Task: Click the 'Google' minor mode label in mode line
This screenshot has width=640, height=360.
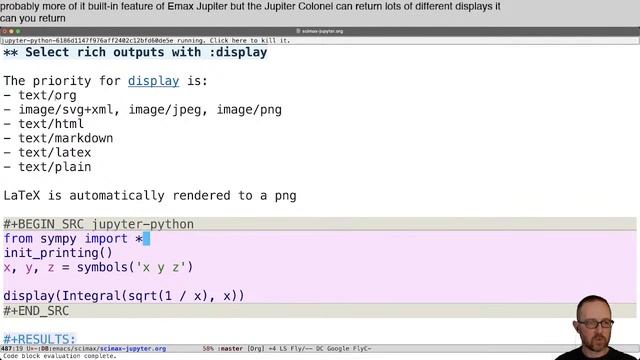Action: pos(338,349)
